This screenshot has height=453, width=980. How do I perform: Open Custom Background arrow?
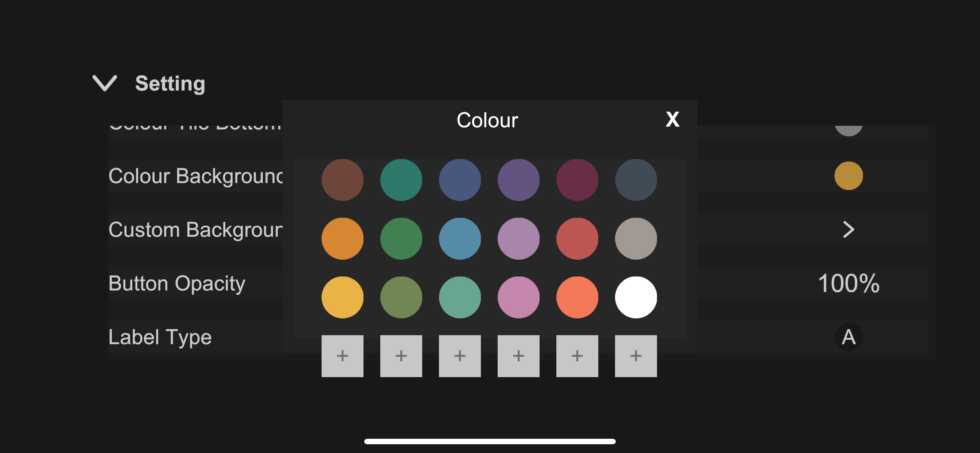(848, 229)
